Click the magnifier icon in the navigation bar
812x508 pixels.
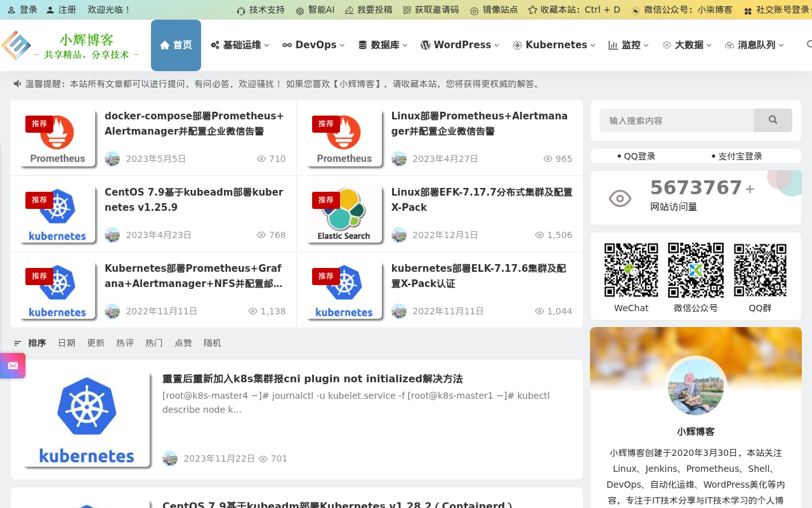[809, 44]
